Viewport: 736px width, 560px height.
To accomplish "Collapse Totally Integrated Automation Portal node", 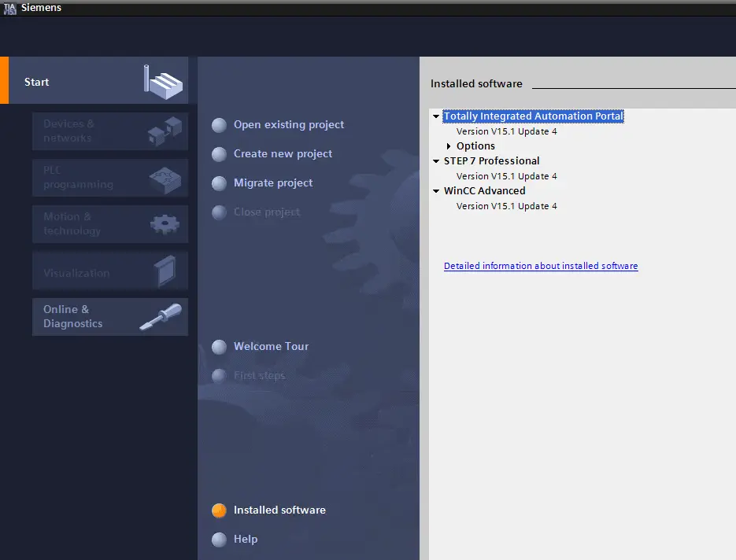I will pos(436,116).
